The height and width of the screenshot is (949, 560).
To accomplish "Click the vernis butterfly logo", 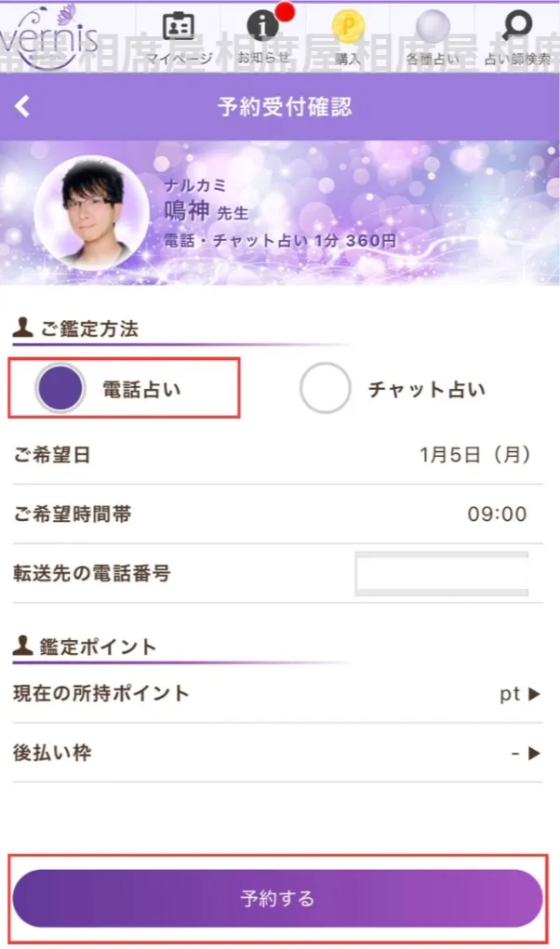I will (51, 33).
